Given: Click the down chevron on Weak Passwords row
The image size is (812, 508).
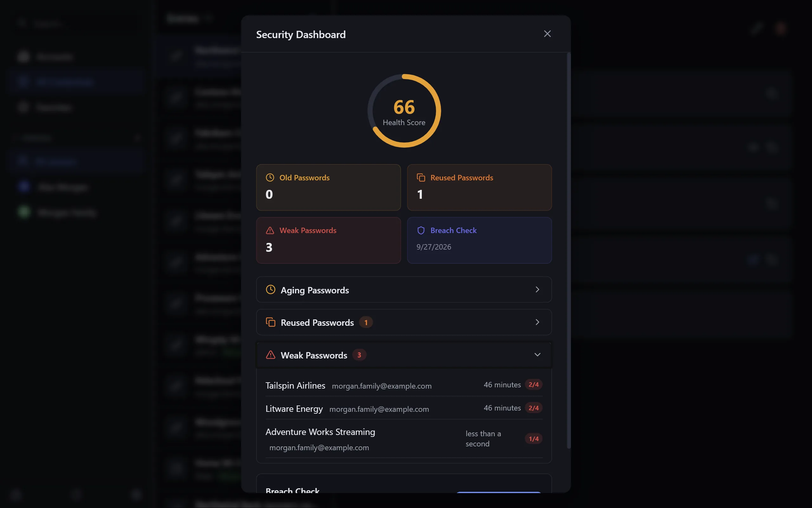Looking at the screenshot, I should 538,355.
